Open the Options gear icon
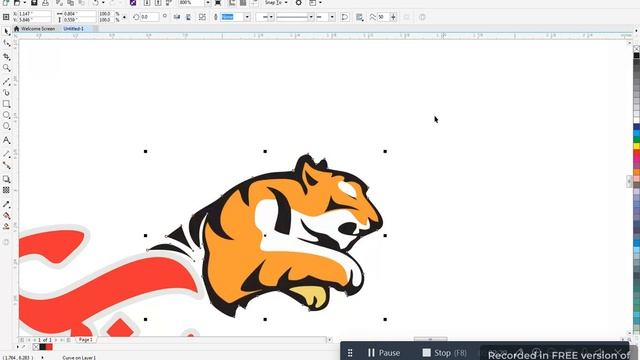This screenshot has width=640, height=360. (299, 3)
